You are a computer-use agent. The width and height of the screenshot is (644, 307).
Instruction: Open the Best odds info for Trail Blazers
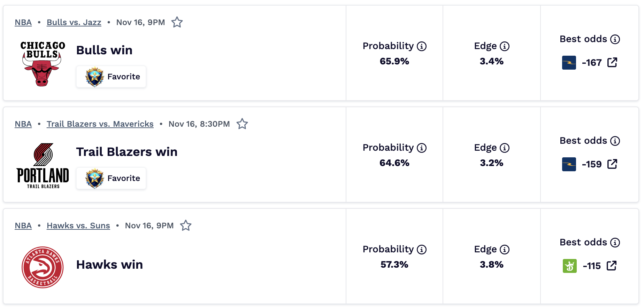(x=615, y=141)
